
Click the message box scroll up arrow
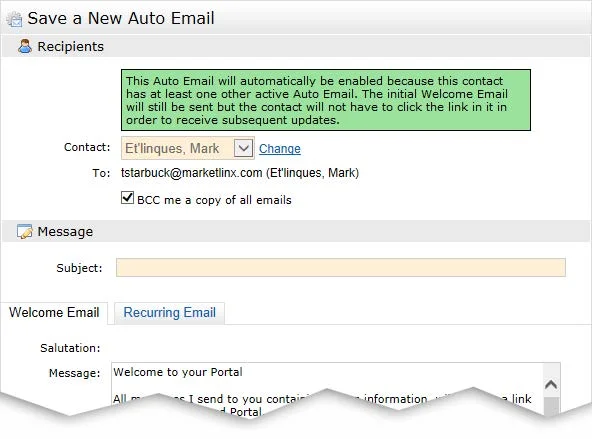pyautogui.click(x=551, y=385)
